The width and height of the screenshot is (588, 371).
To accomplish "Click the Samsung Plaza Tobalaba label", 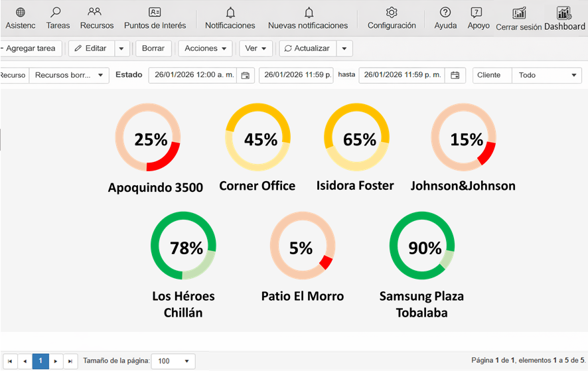I will 422,304.
